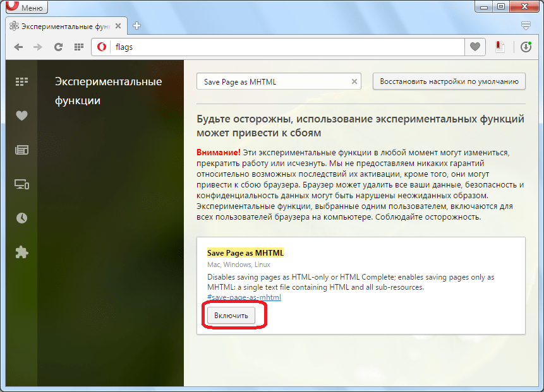Image resolution: width=544 pixels, height=392 pixels.
Task: Open the downloads icon in toolbar
Action: 526,47
